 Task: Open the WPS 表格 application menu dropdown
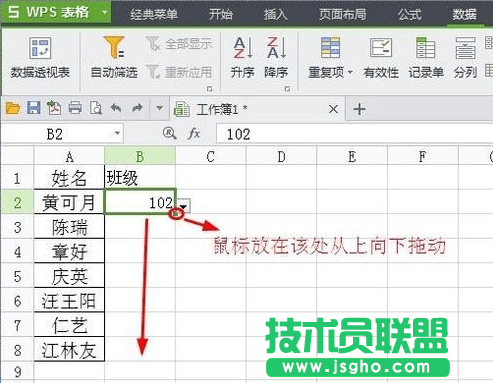[105, 12]
